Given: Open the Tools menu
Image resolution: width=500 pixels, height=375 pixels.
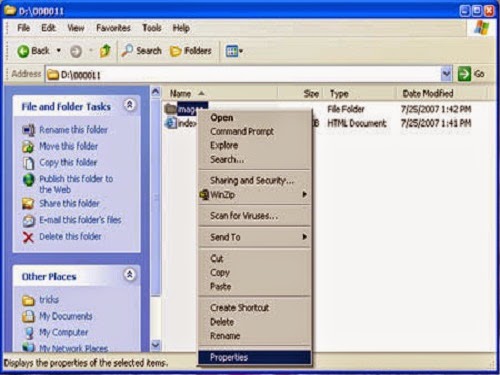Looking at the screenshot, I should pos(152,28).
